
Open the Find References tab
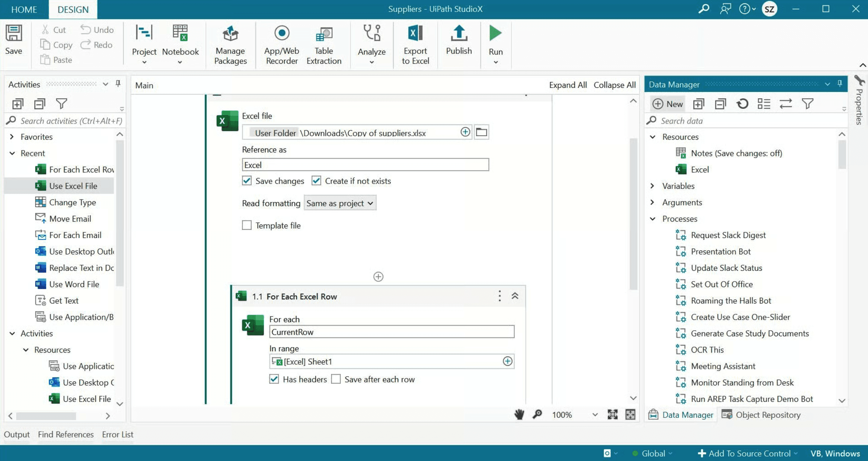click(66, 434)
